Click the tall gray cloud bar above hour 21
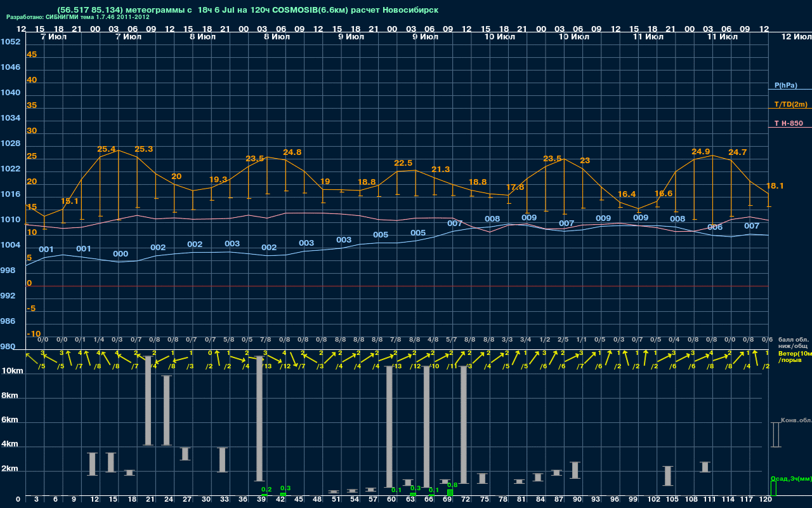This screenshot has height=508, width=812. [148, 400]
